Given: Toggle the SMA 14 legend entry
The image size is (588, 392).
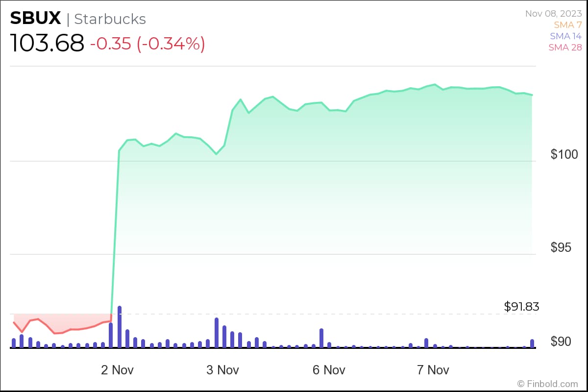Looking at the screenshot, I should coord(565,36).
